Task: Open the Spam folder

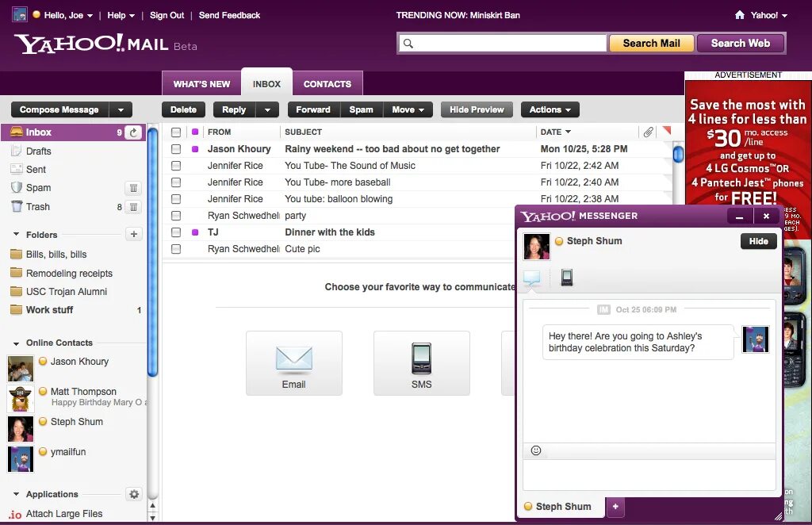Action: click(x=38, y=187)
